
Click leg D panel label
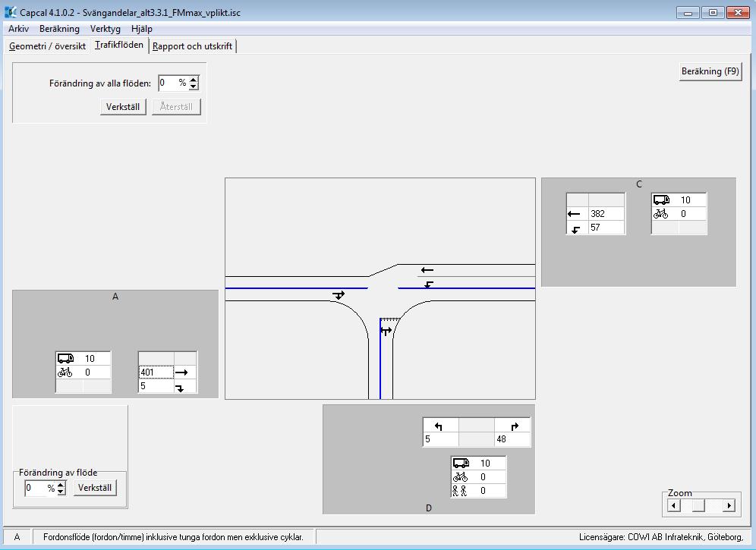click(429, 508)
